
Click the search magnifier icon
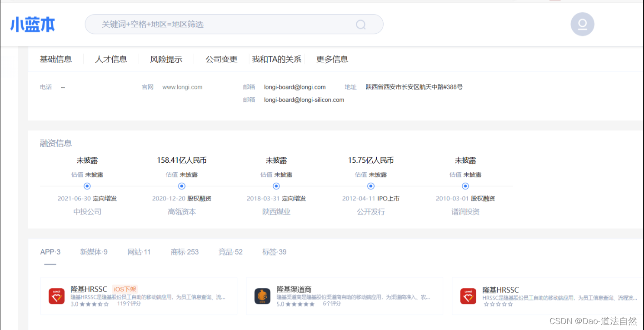[x=360, y=25]
